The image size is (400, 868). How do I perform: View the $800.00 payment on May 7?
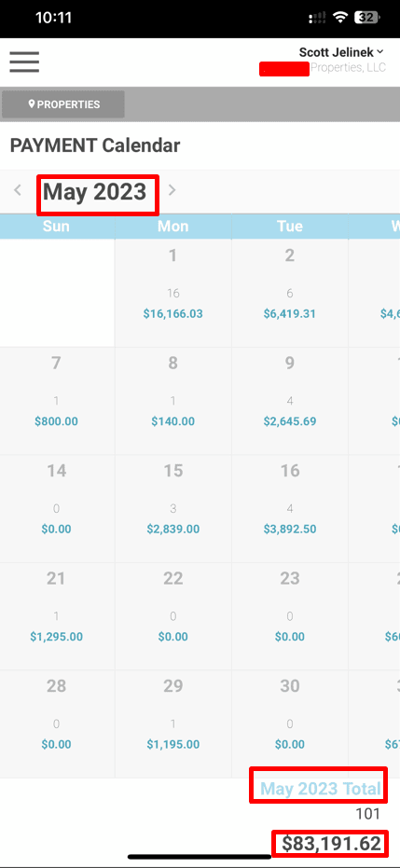(56, 421)
